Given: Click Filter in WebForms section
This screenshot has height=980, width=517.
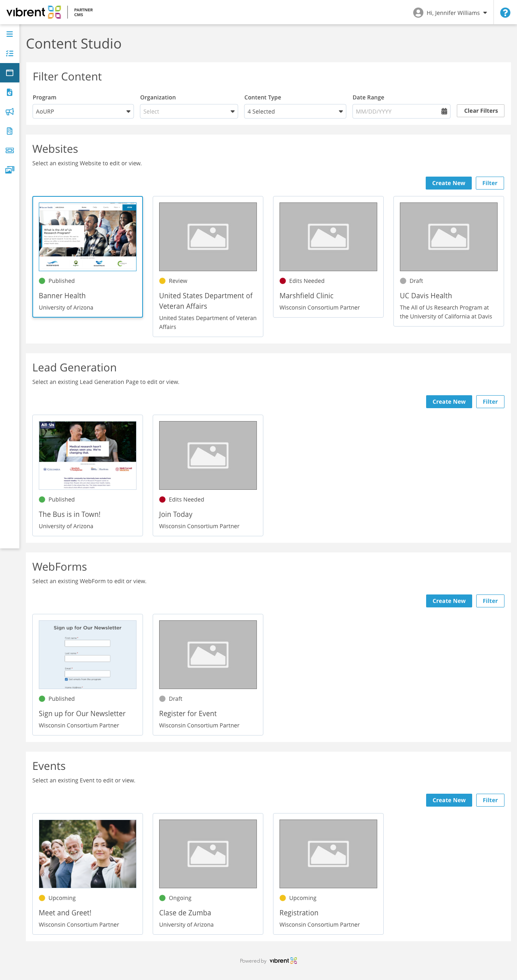Looking at the screenshot, I should coord(490,601).
